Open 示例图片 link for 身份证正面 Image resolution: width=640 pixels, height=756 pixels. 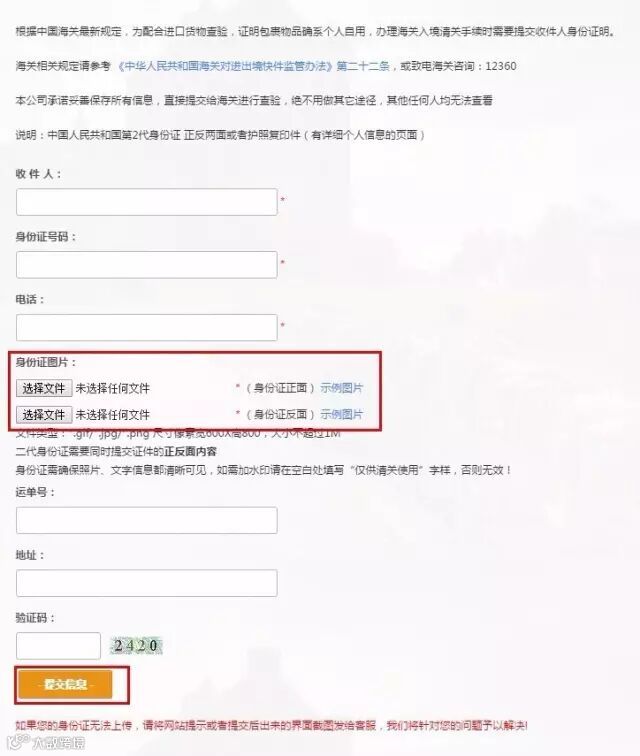pos(342,388)
